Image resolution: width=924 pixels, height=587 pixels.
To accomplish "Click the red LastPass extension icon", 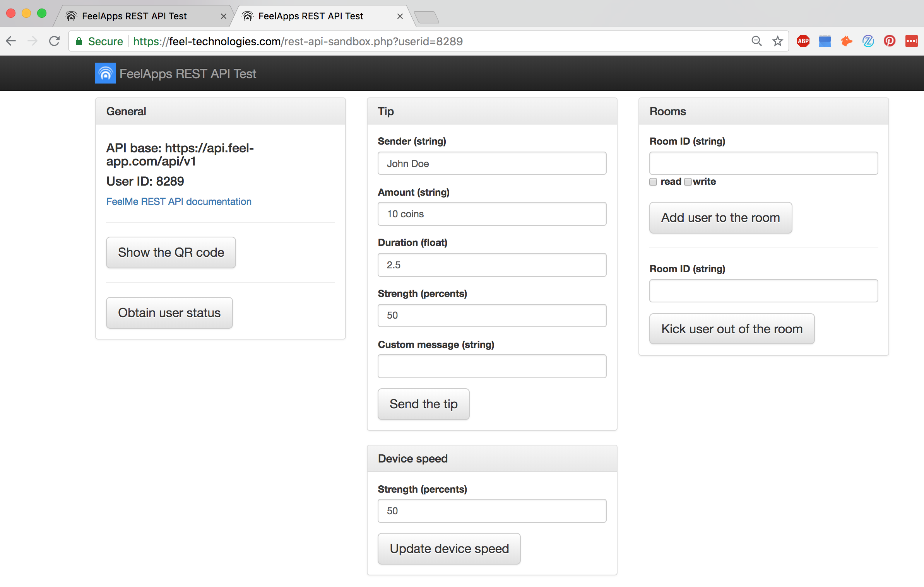I will click(x=911, y=41).
